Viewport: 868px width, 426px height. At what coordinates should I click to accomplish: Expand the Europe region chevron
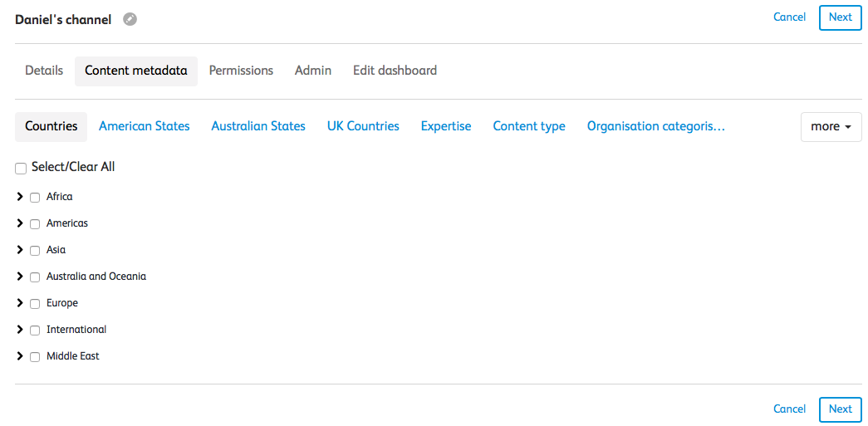click(x=20, y=302)
